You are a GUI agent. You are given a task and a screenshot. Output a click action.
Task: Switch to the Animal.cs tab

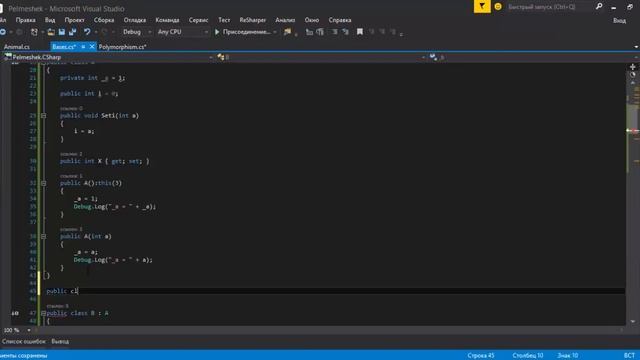(x=17, y=47)
